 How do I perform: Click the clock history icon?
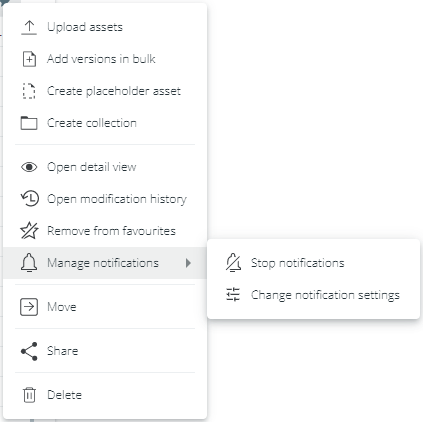pos(29,199)
